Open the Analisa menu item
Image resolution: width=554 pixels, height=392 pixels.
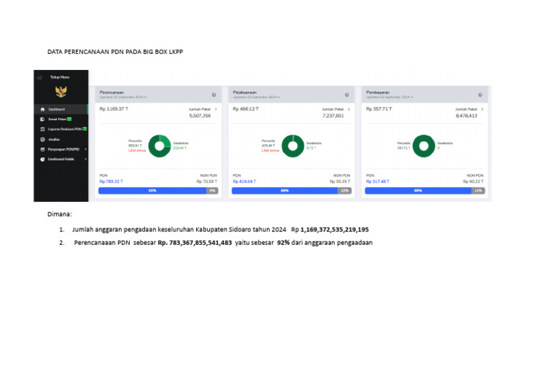(61, 139)
